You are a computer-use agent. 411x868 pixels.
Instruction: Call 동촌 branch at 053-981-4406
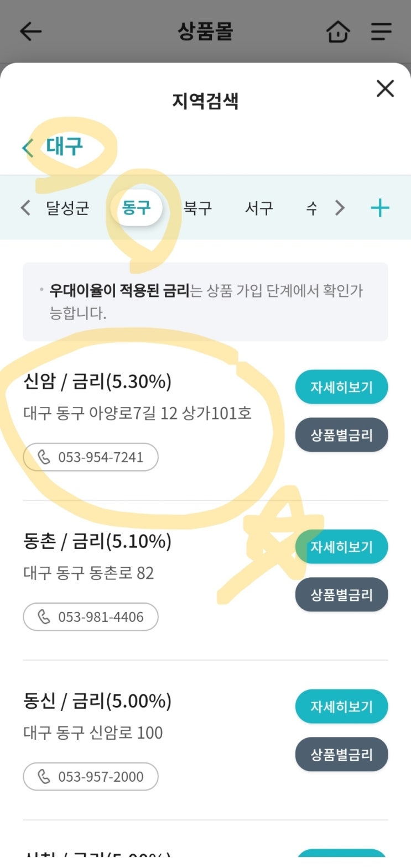click(x=91, y=617)
